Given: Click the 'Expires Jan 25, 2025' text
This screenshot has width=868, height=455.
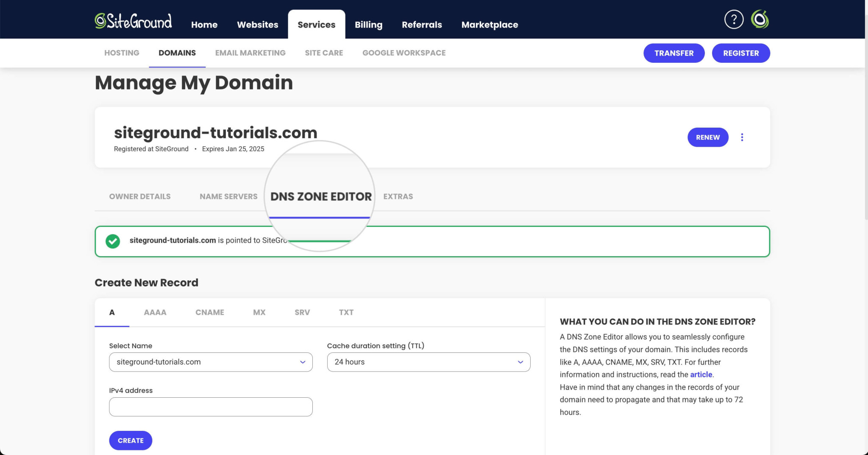Looking at the screenshot, I should point(233,149).
